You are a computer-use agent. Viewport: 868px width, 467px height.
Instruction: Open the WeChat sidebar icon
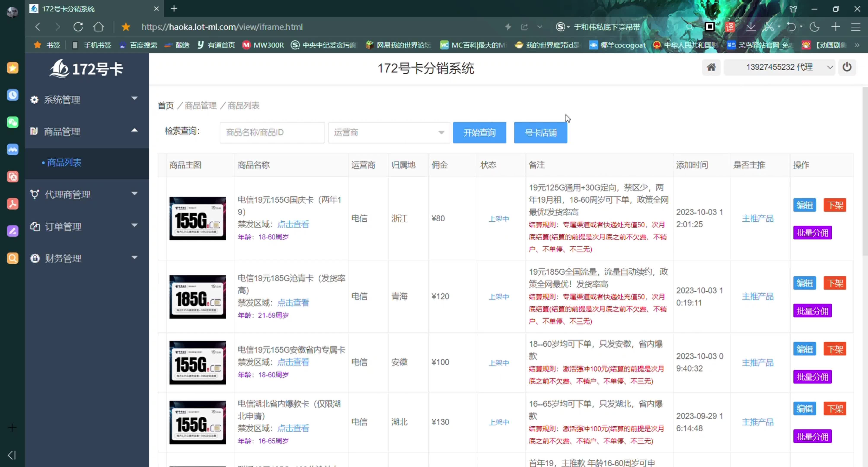(x=13, y=122)
